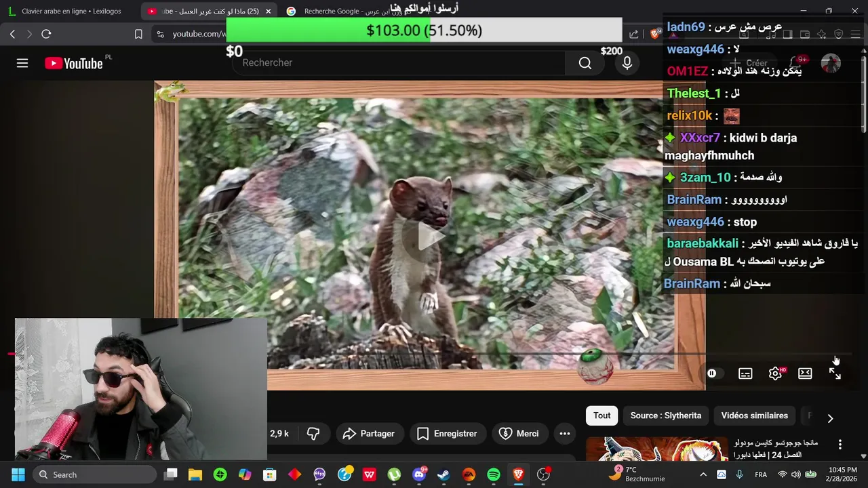Screen dimensions: 868x488
Task: Enter fullscreen from the player controls
Action: tap(835, 373)
